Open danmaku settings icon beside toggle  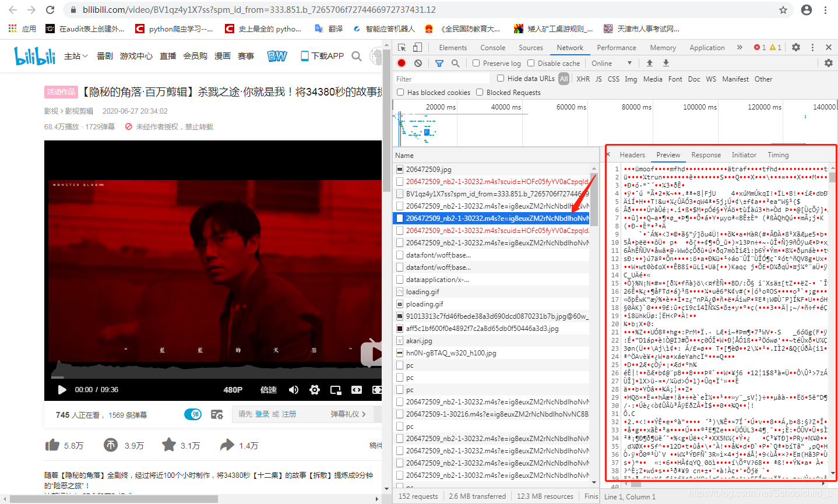point(217,414)
